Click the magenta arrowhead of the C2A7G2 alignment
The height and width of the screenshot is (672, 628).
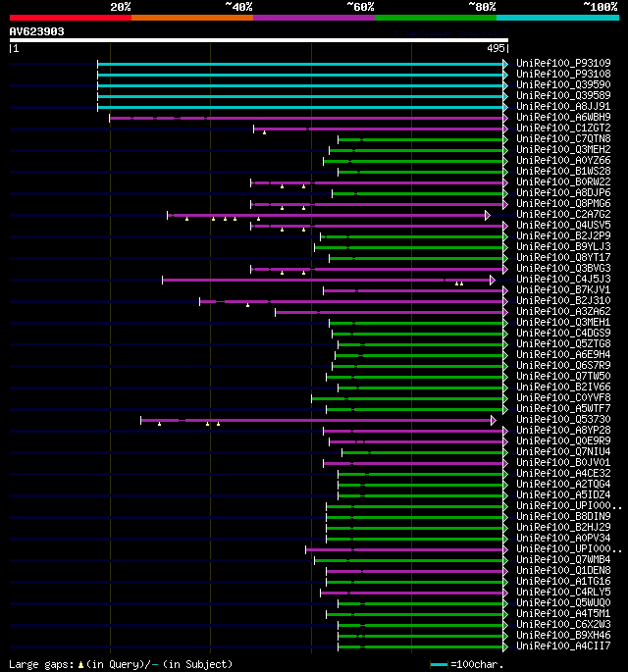(x=488, y=215)
